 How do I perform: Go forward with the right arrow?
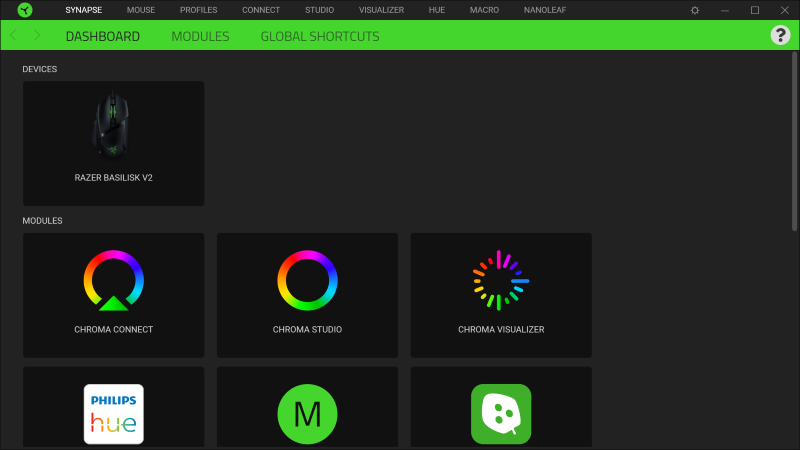[x=37, y=35]
